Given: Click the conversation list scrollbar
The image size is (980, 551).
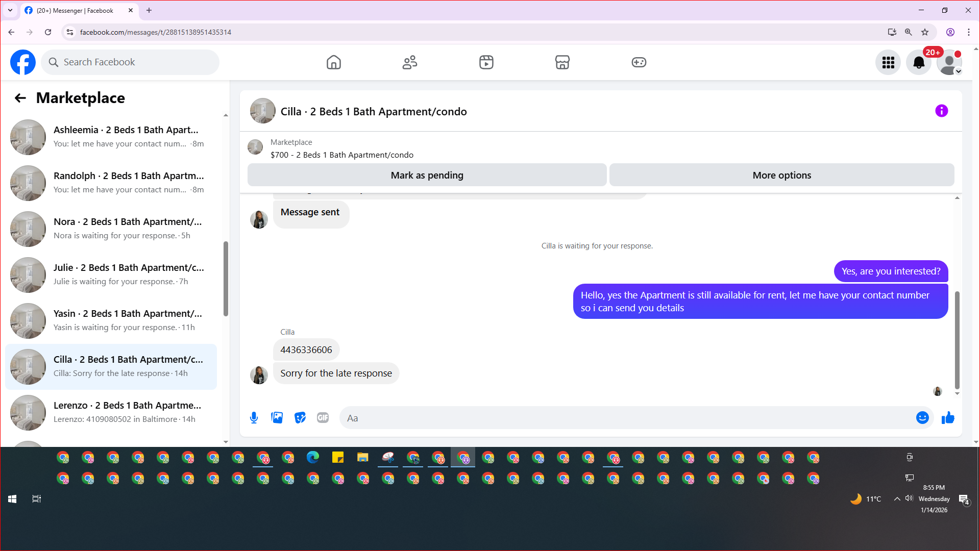Looking at the screenshot, I should click(226, 278).
